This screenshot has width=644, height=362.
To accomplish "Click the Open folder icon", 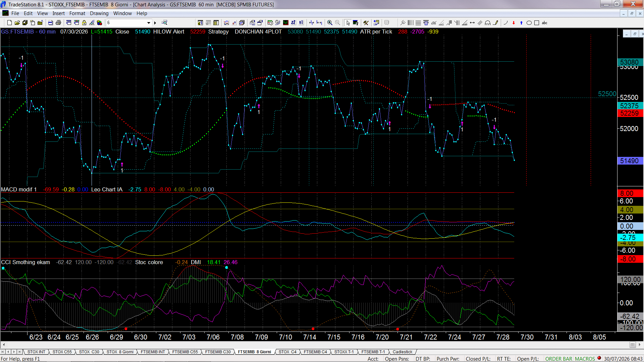I will [x=17, y=23].
